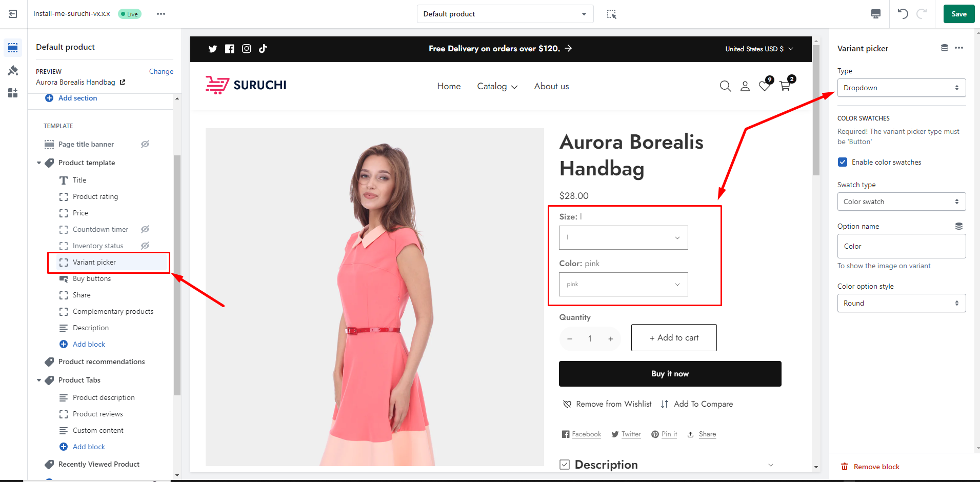This screenshot has width=980, height=482.
Task: Click the Option name text field
Action: (901, 246)
